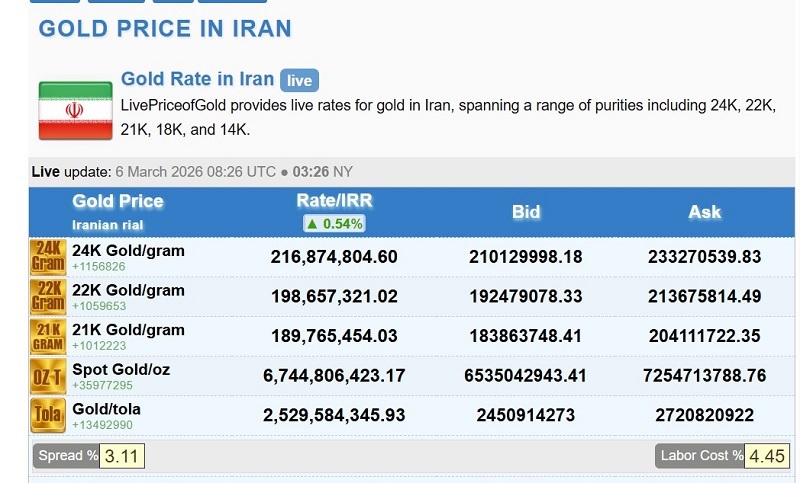Click the green 0.54% change indicator
Image resolution: width=800 pixels, height=483 pixels.
(333, 224)
